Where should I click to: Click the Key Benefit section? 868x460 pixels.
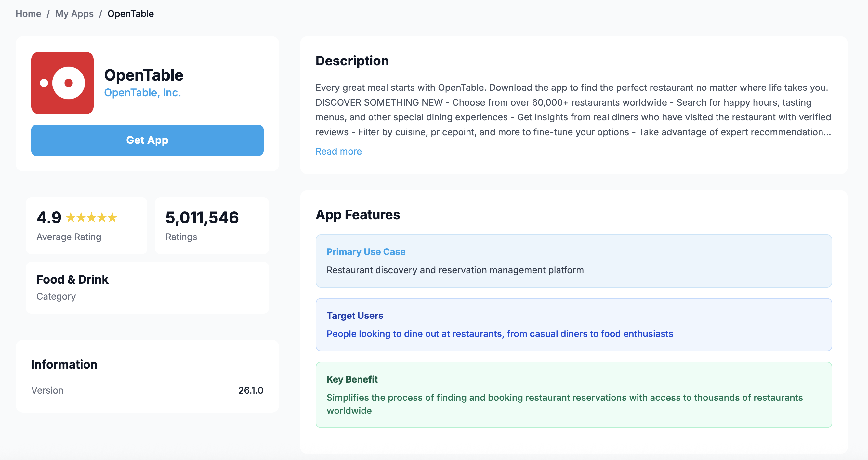(x=351, y=379)
